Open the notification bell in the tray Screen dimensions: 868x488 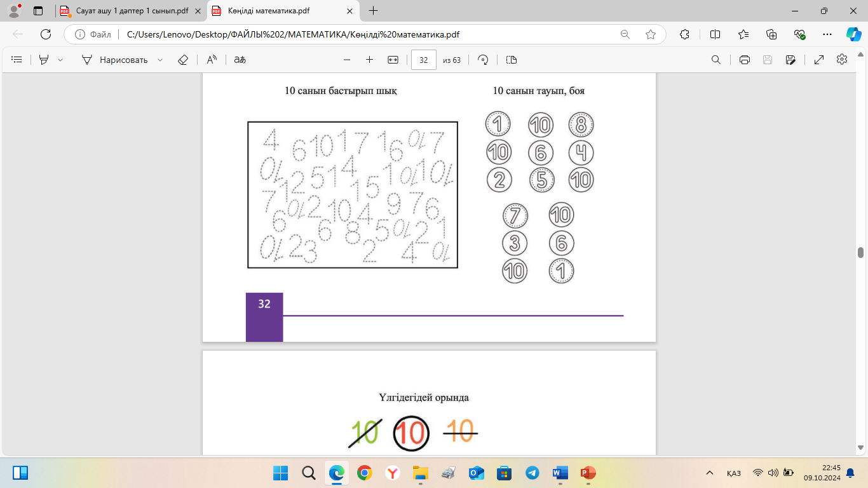850,473
